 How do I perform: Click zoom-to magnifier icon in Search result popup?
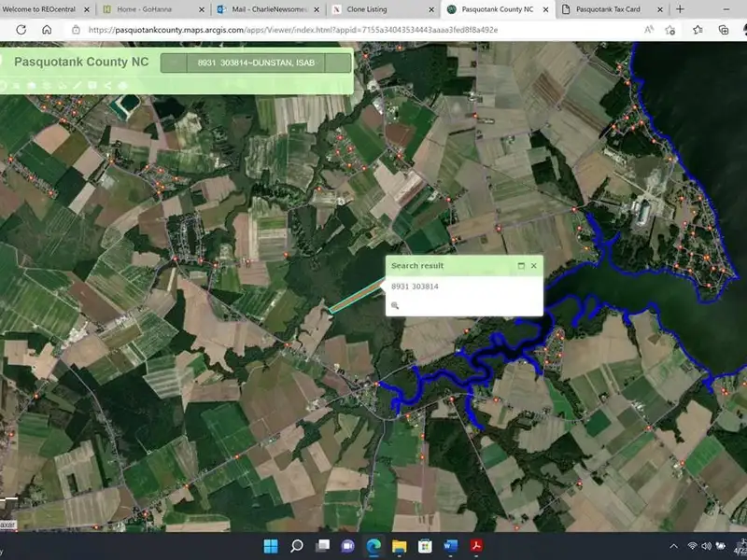[395, 305]
